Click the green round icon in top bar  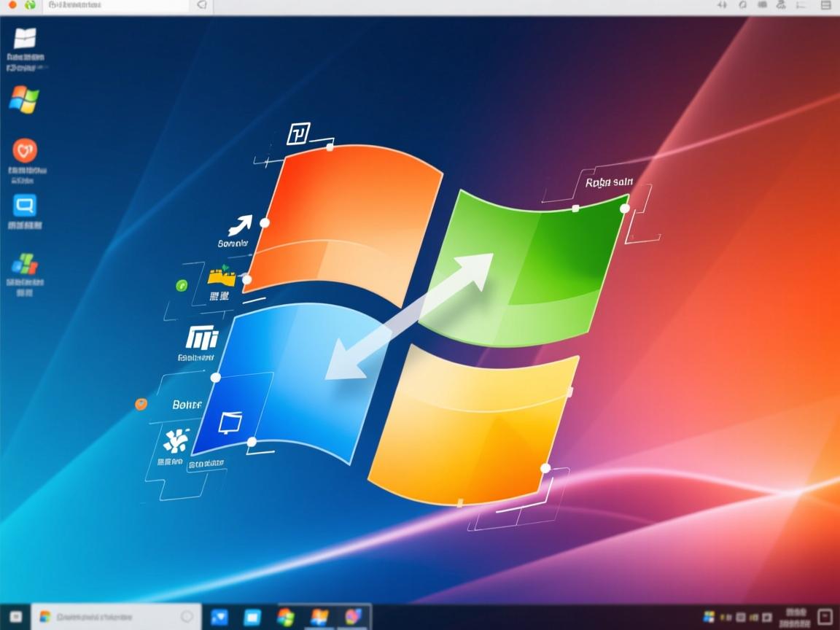[x=30, y=5]
